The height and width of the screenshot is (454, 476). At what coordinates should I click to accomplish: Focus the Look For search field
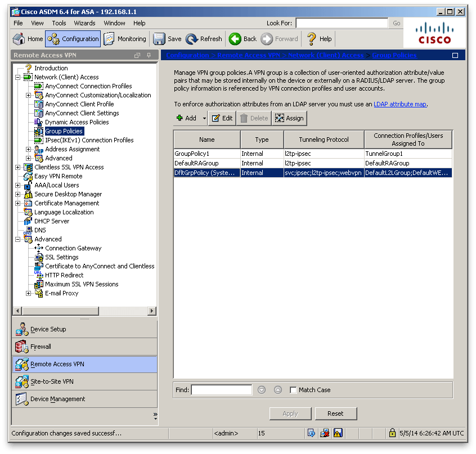click(x=342, y=23)
